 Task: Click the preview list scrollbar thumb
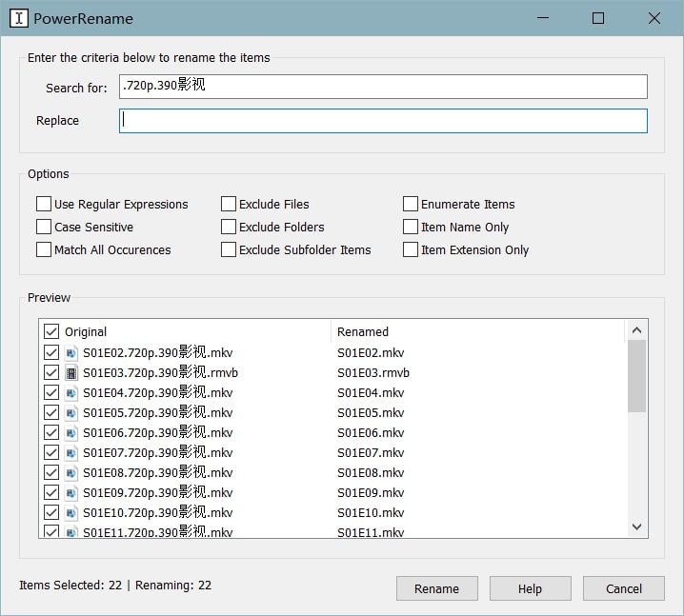(x=636, y=376)
